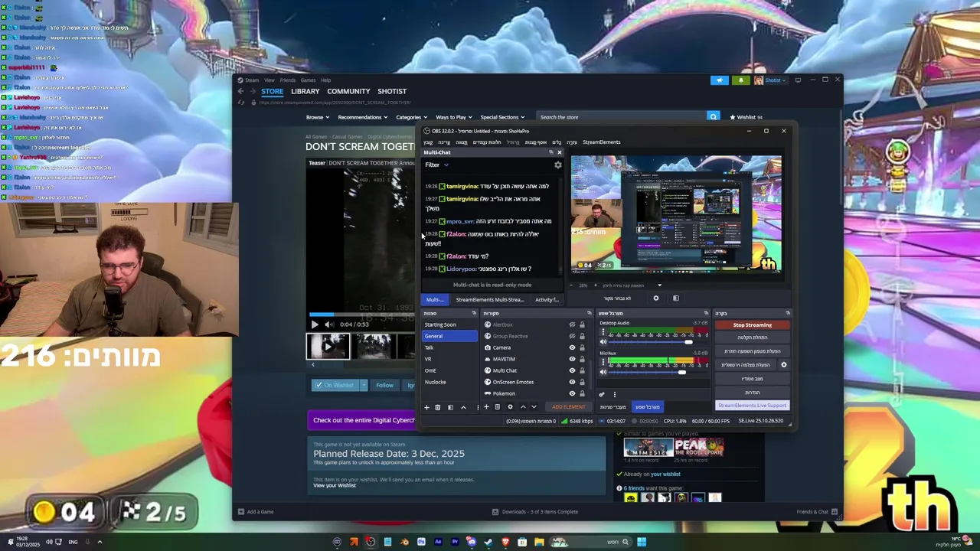Image resolution: width=980 pixels, height=551 pixels.
Task: Open virtual camera settings gear
Action: click(784, 364)
